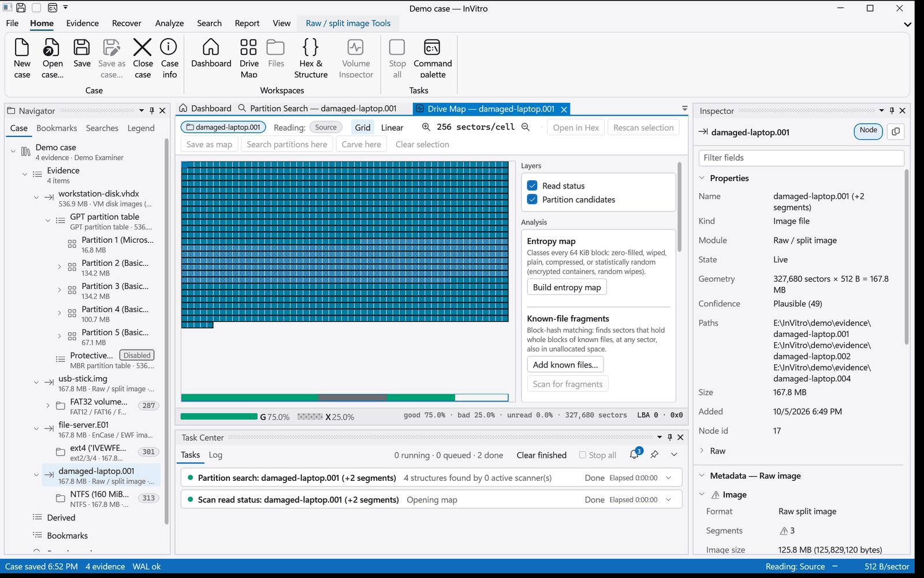The image size is (924, 578).
Task: Click the Add known files... button
Action: click(565, 365)
